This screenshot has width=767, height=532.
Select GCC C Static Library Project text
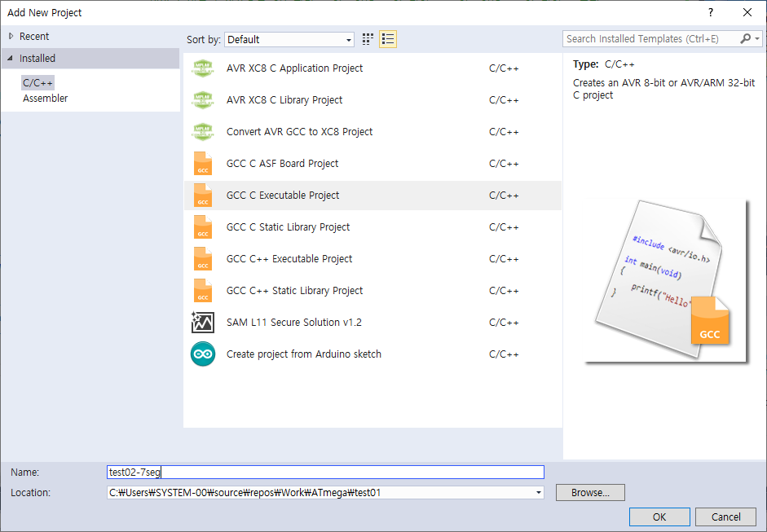click(288, 226)
